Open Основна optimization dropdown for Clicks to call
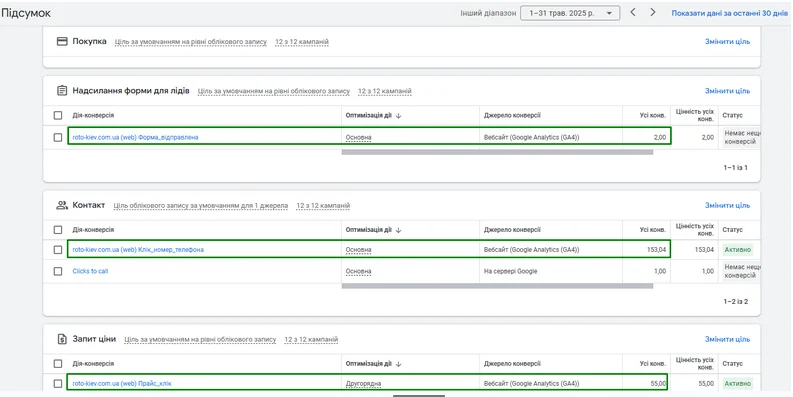This screenshot has width=793, height=397. click(x=359, y=271)
